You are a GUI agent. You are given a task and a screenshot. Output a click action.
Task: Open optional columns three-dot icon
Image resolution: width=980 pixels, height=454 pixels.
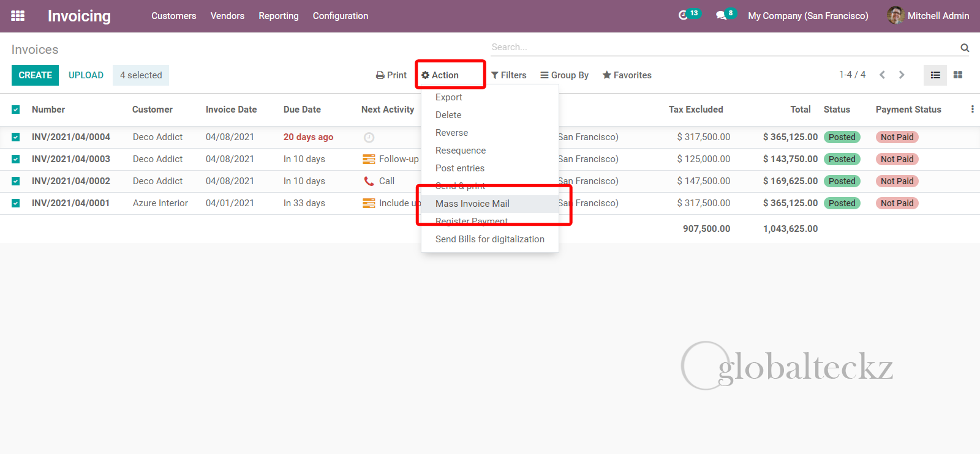click(972, 110)
